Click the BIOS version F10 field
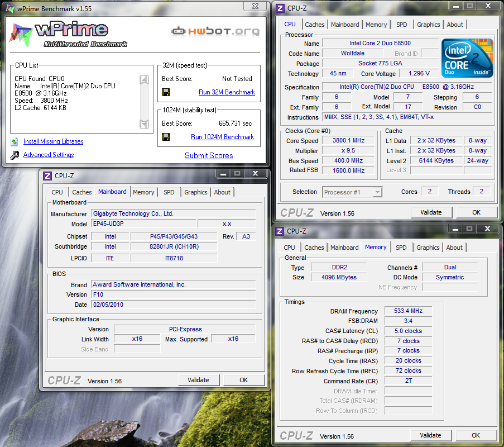 point(174,294)
